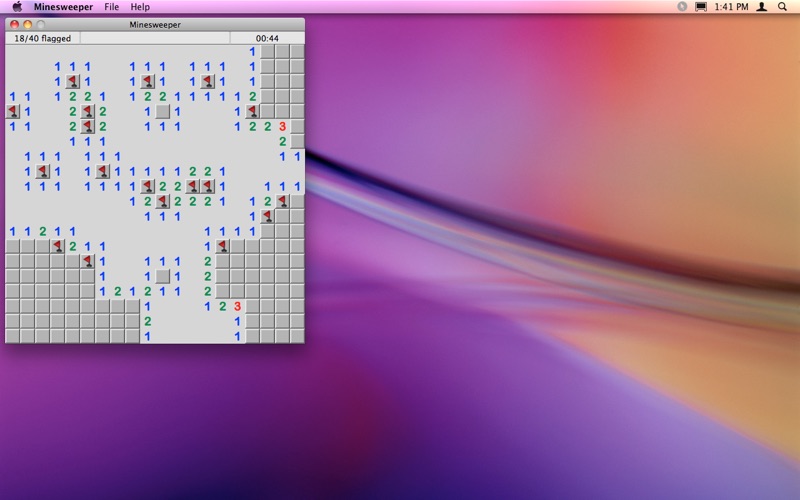Reveal the covered top-right corner square
This screenshot has height=500, width=800.
(x=297, y=52)
